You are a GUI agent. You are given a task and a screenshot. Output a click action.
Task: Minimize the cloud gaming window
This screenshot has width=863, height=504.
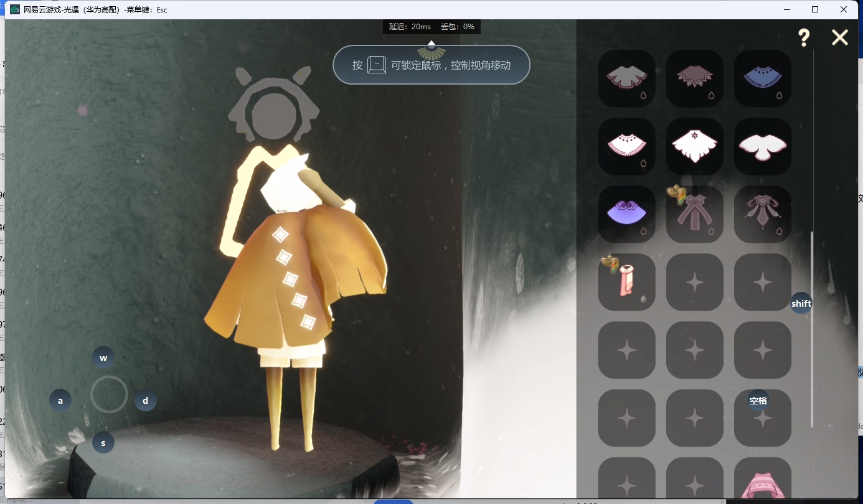[787, 9]
